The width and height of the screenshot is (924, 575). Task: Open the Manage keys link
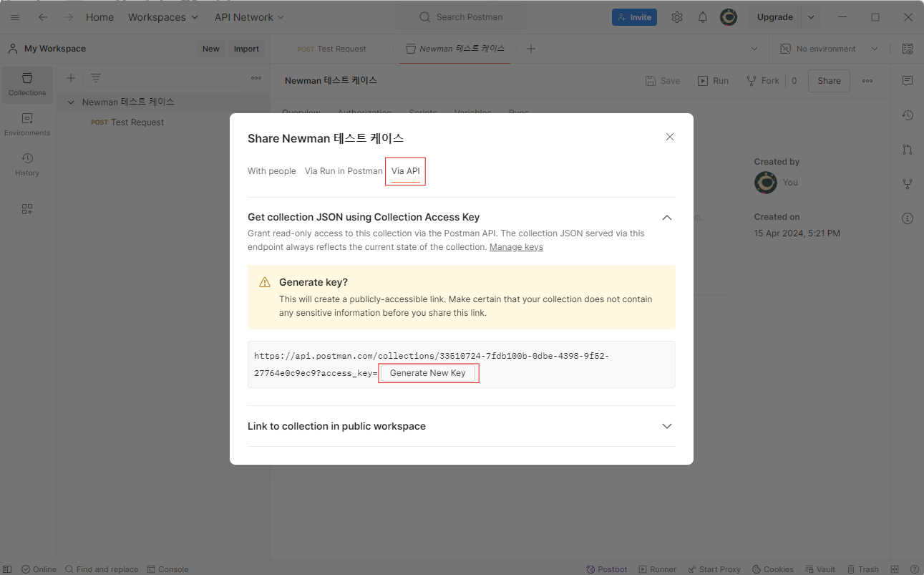[516, 247]
